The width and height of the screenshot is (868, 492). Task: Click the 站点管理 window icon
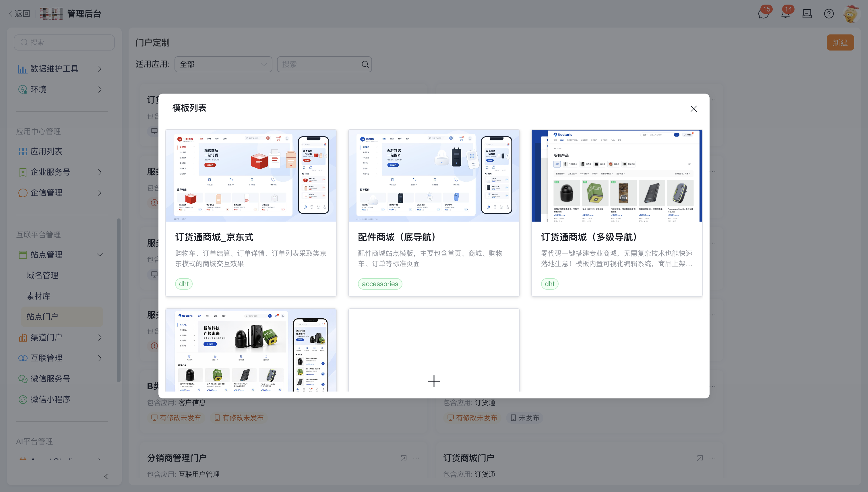pos(23,255)
